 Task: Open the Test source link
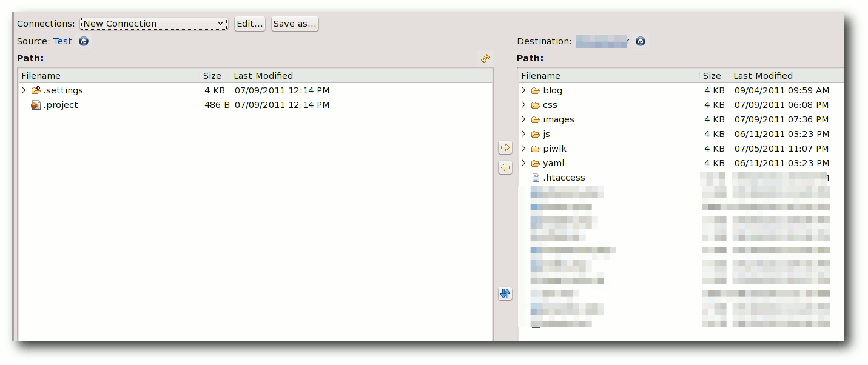click(62, 41)
